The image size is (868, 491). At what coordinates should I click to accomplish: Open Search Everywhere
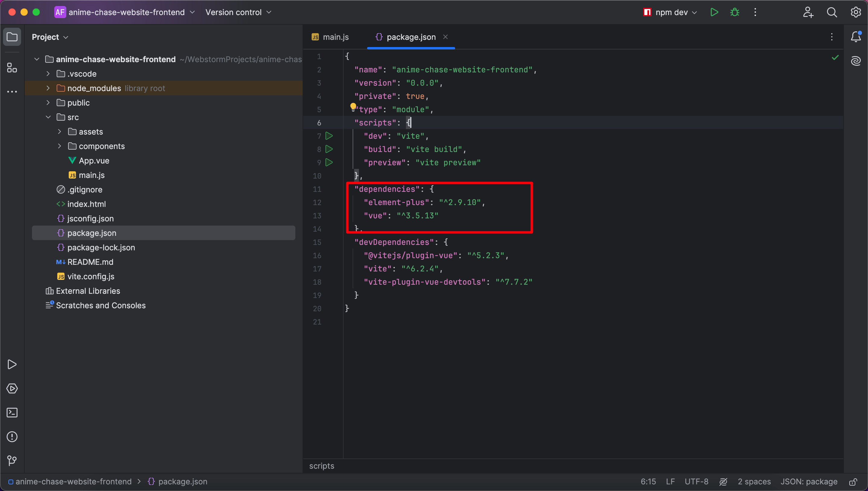(x=832, y=12)
